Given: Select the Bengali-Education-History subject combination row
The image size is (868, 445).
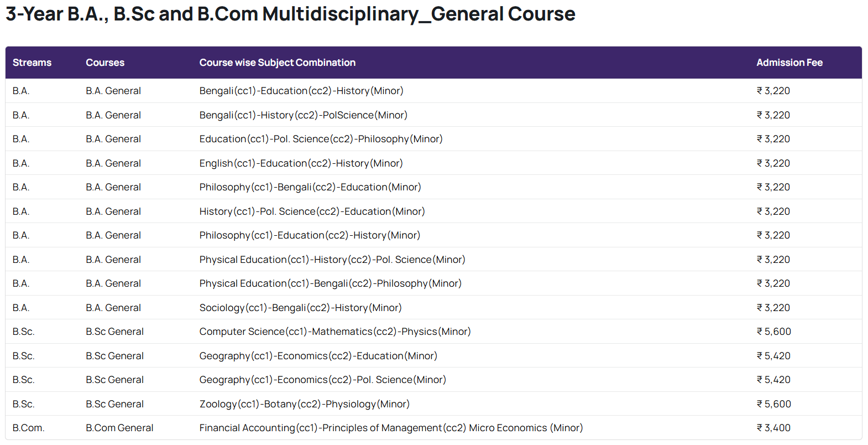Looking at the screenshot, I should 301,91.
